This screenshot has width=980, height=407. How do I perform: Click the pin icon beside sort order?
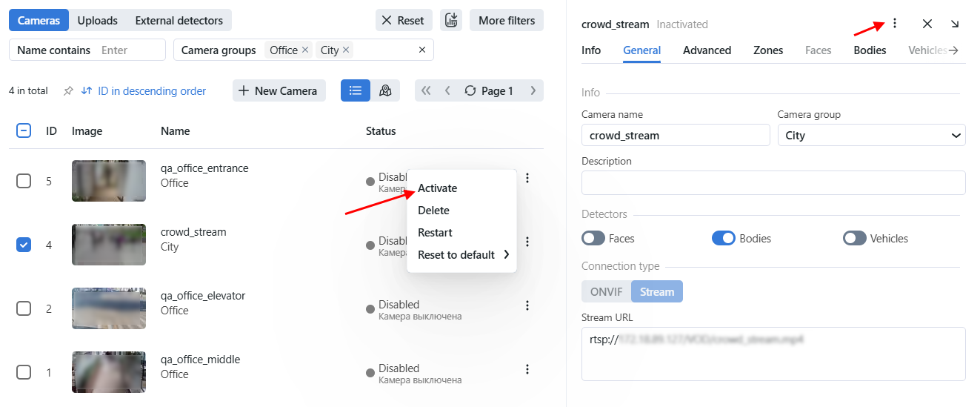pos(68,90)
